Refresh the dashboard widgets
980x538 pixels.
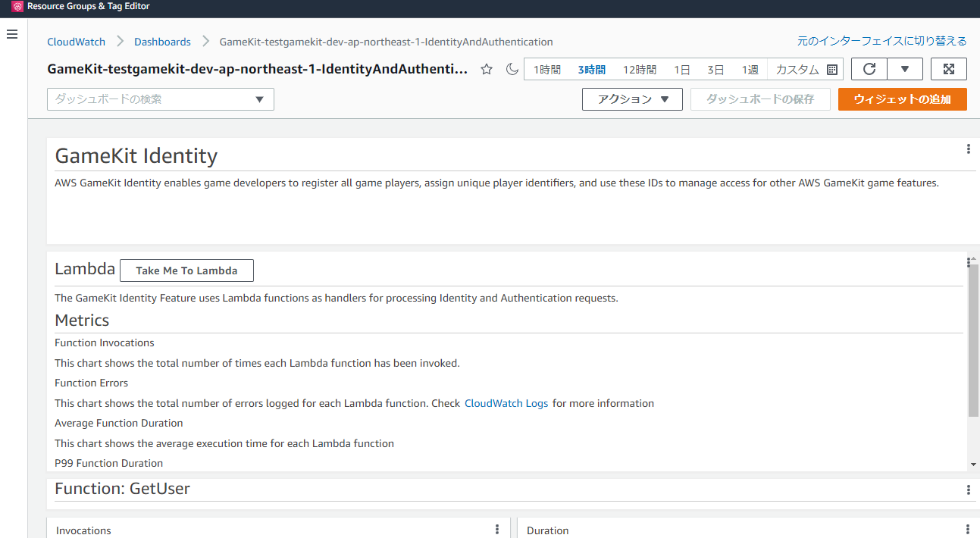click(869, 69)
